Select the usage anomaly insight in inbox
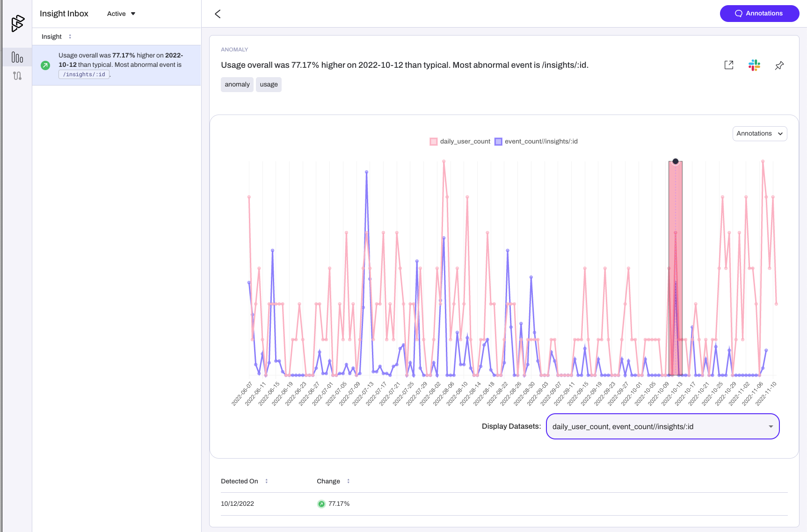Viewport: 807px width, 532px height. [116, 65]
